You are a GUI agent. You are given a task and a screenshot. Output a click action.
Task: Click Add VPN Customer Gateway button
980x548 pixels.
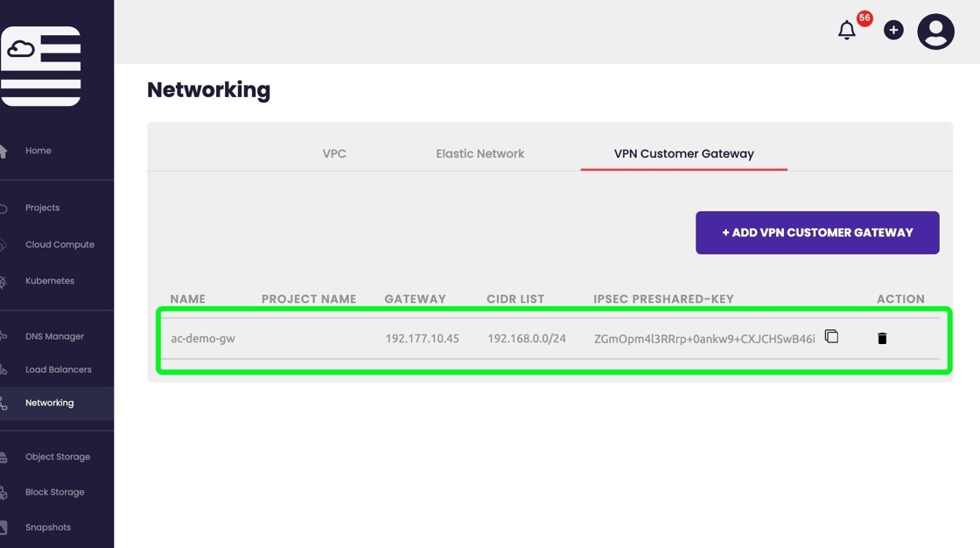point(817,233)
